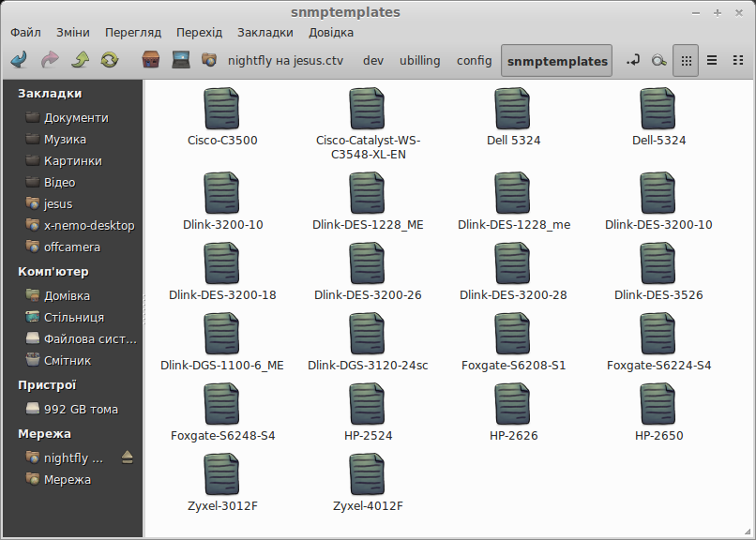Go back using the toolbar back arrow
The height and width of the screenshot is (540, 756).
[x=19, y=60]
